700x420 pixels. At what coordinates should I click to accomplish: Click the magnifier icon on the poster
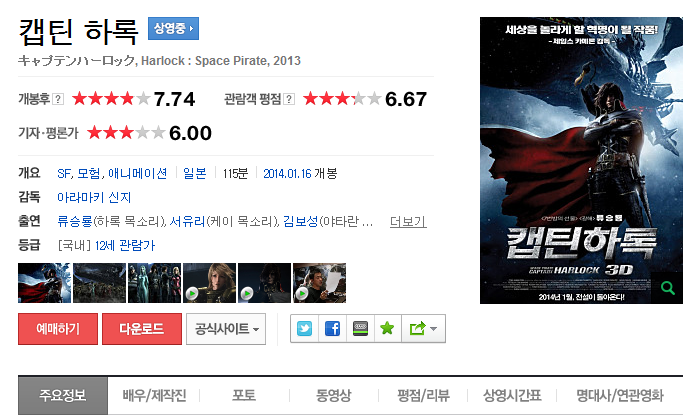[x=667, y=288]
